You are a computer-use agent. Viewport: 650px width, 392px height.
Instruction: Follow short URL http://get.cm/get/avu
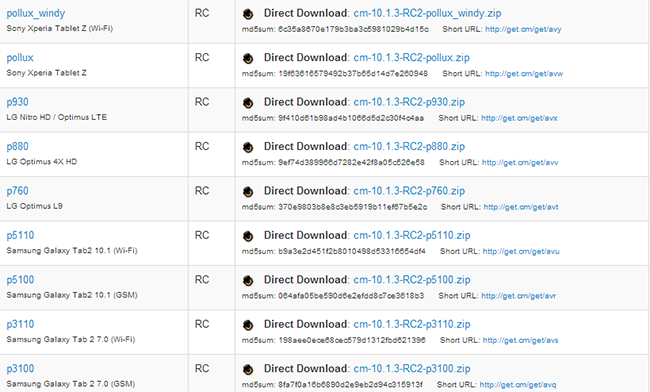(521, 251)
